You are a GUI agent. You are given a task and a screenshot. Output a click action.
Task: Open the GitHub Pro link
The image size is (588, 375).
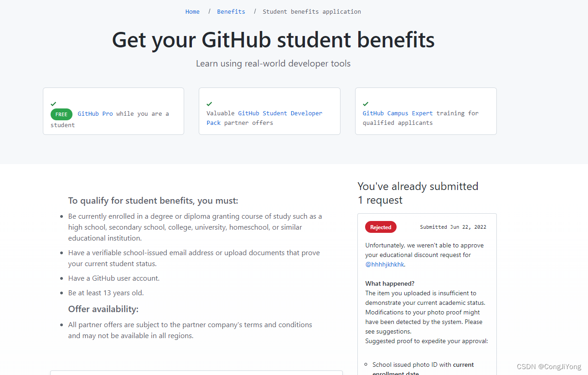pos(95,113)
